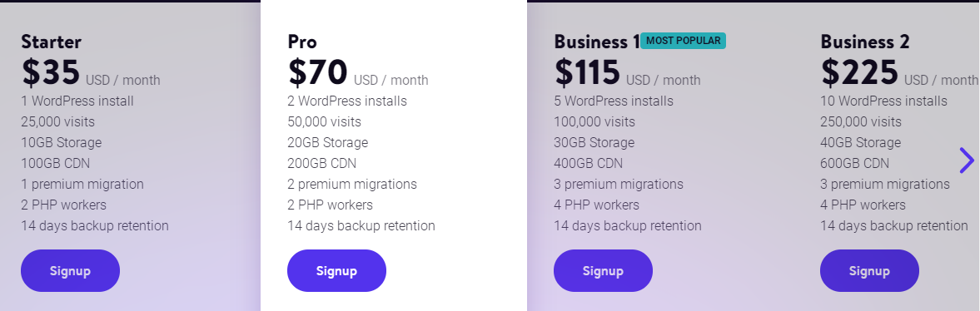This screenshot has width=980, height=311.
Task: Click the $225 price label
Action: point(859,72)
